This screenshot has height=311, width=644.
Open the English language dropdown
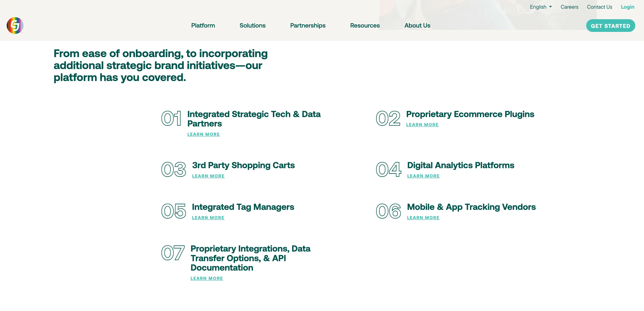tap(541, 7)
